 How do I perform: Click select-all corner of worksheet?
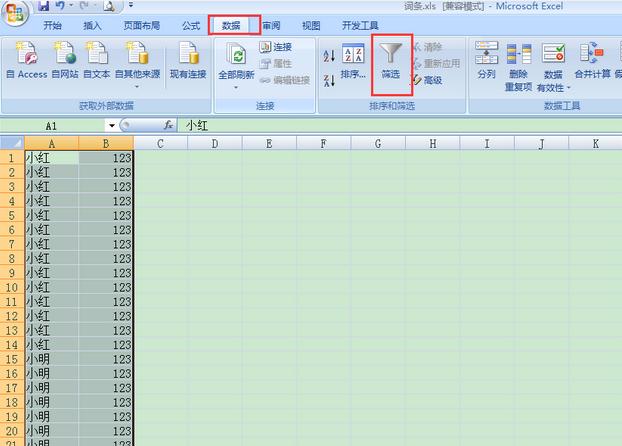12,143
